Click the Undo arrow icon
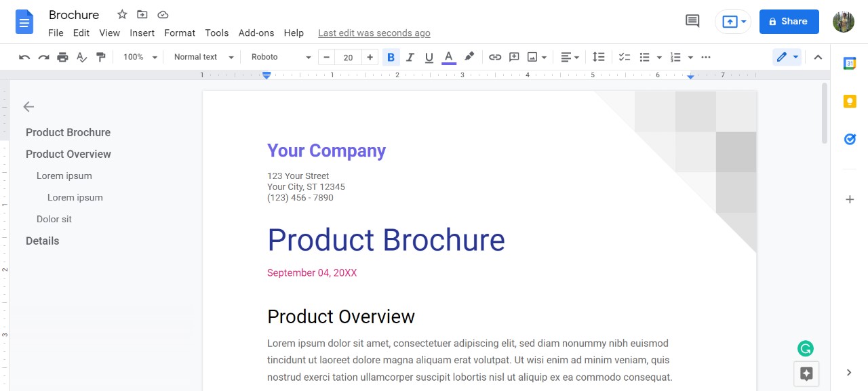This screenshot has width=868, height=391. tap(24, 57)
